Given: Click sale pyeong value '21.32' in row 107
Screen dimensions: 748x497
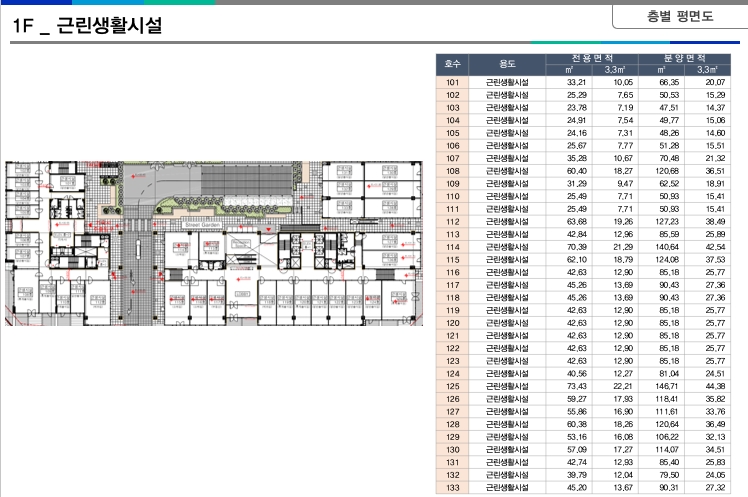Looking at the screenshot, I should (x=715, y=158).
